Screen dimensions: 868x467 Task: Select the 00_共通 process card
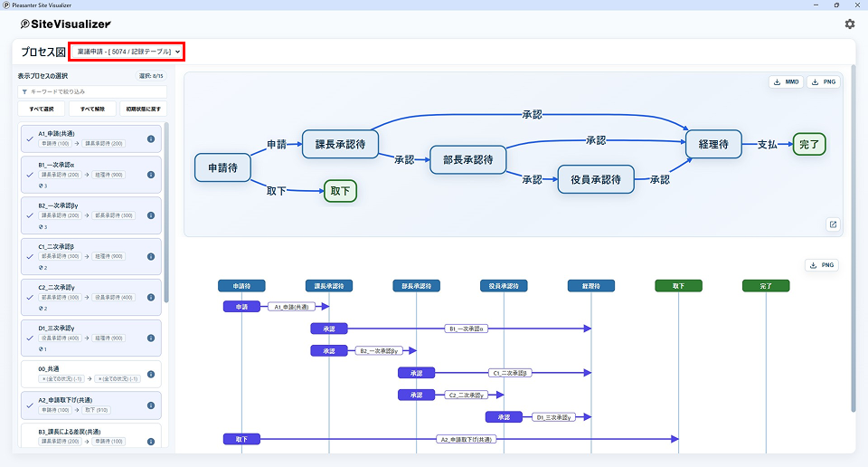coord(90,374)
